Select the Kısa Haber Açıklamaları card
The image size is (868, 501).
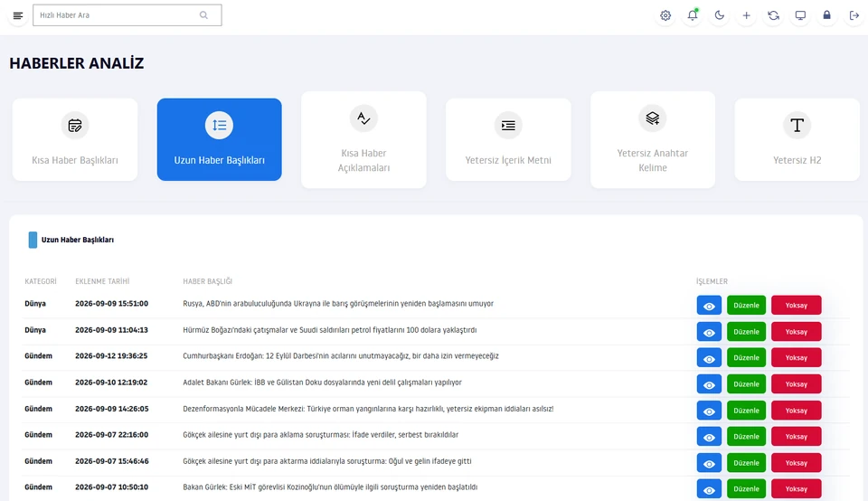[x=363, y=139]
